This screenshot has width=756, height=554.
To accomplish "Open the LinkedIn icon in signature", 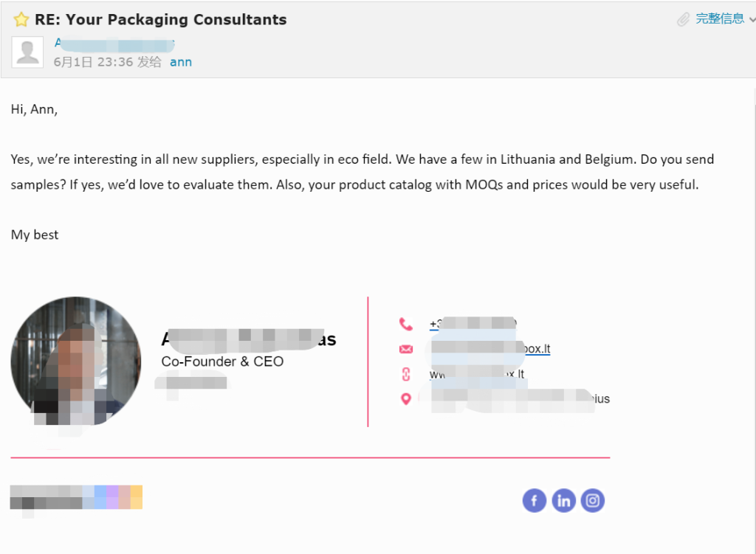I will (x=563, y=501).
